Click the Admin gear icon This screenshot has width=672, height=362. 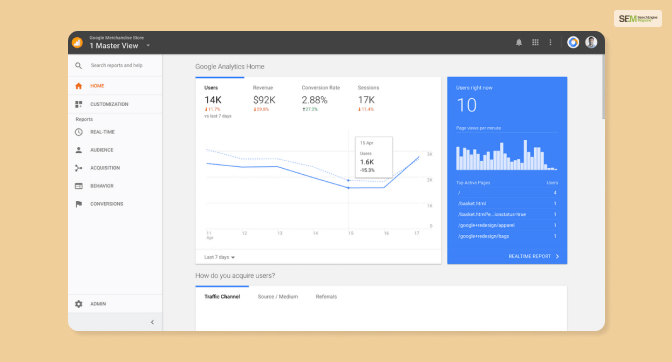[x=78, y=304]
